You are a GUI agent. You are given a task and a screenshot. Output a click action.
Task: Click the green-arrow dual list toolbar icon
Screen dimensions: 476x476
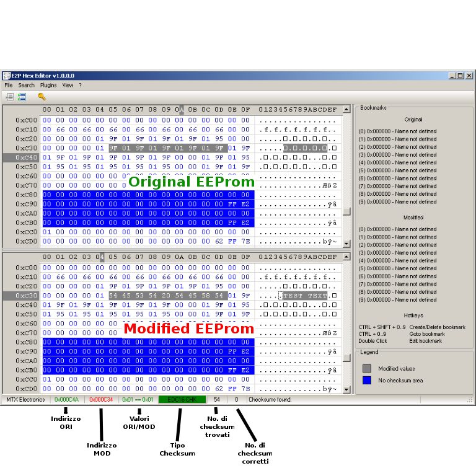point(22,97)
